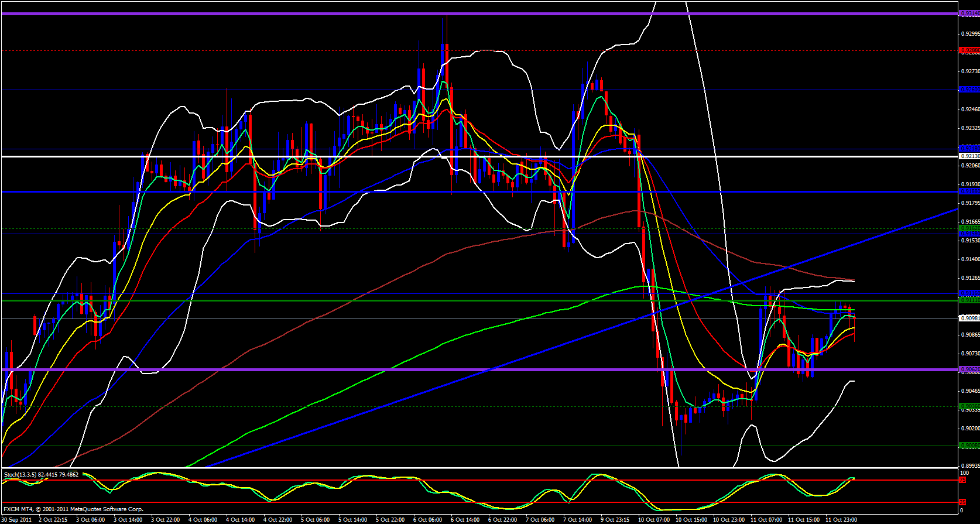Select the green 0.91110 price level tag
Viewport: 980px width, 524px height.
pos(969,300)
